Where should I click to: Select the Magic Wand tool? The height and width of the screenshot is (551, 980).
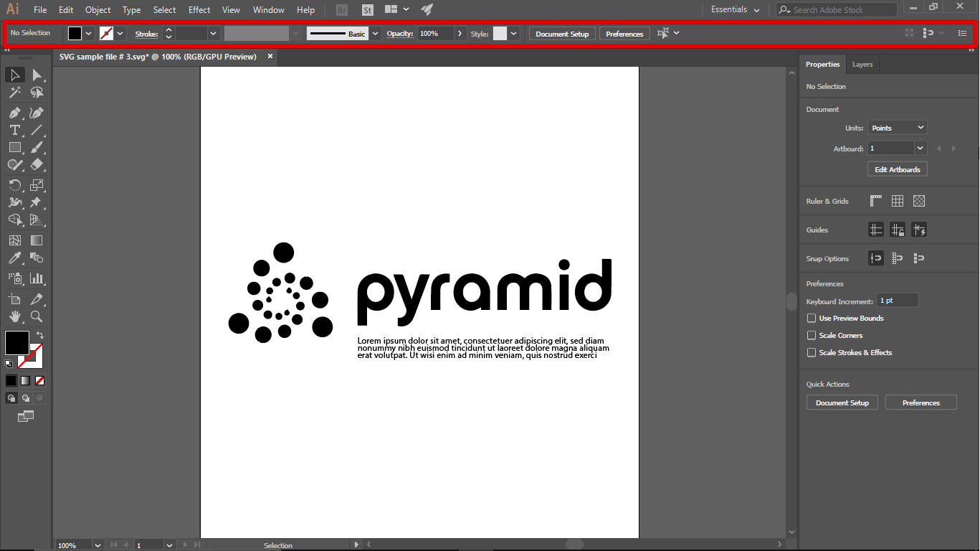(x=14, y=93)
